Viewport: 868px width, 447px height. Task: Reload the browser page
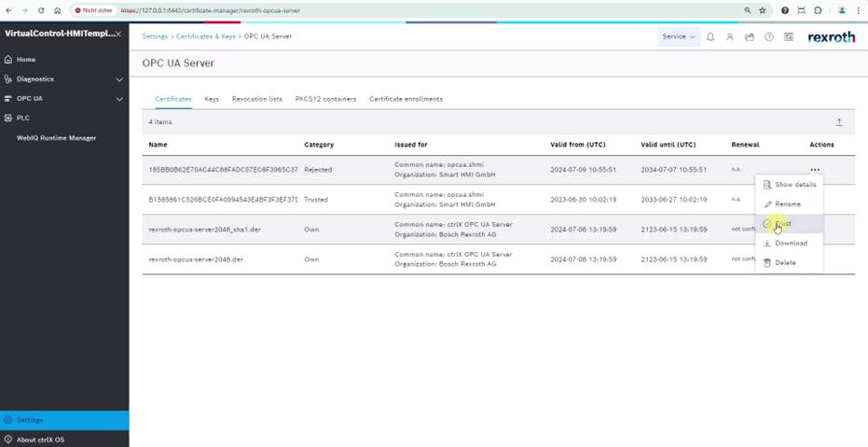41,10
